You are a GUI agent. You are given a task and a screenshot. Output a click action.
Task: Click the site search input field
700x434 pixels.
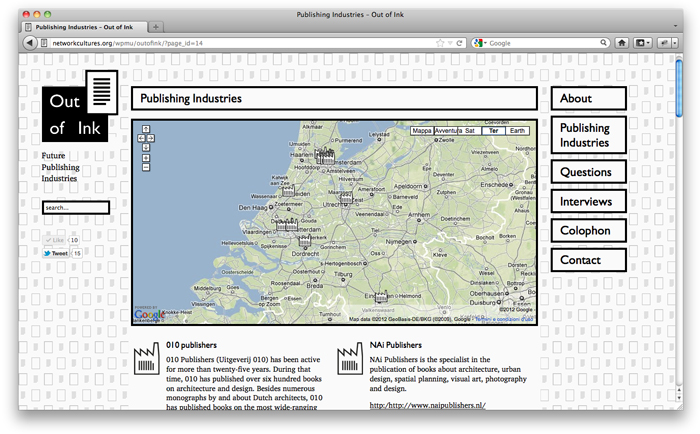(x=76, y=208)
